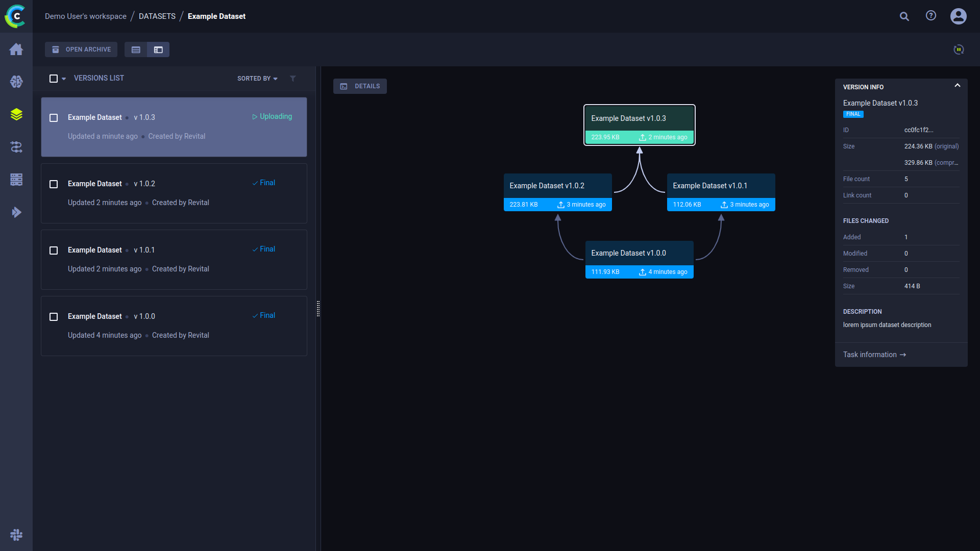Viewport: 980px width, 551px height.
Task: Switch to the table list view
Action: point(136,49)
